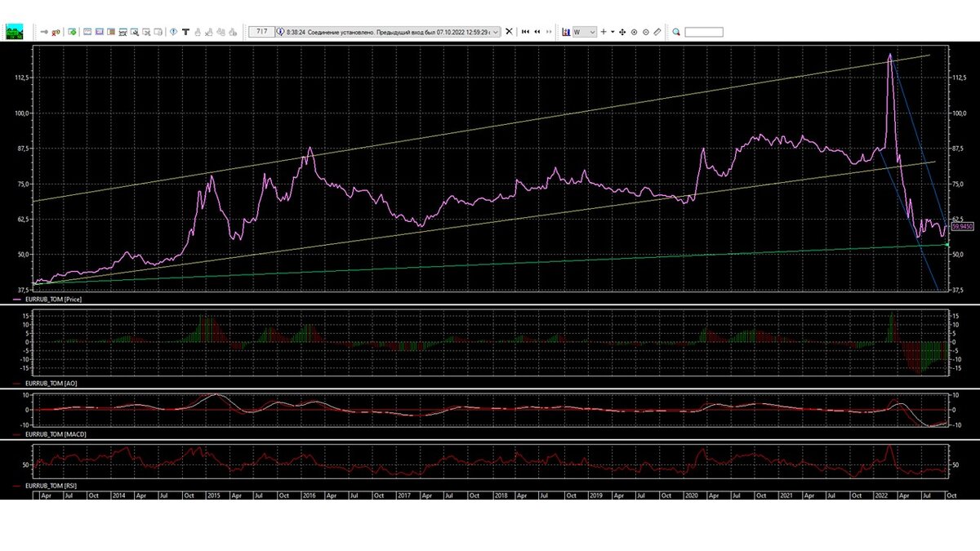This screenshot has width=980, height=551.
Task: Open the orange table window icon
Action: (x=111, y=32)
